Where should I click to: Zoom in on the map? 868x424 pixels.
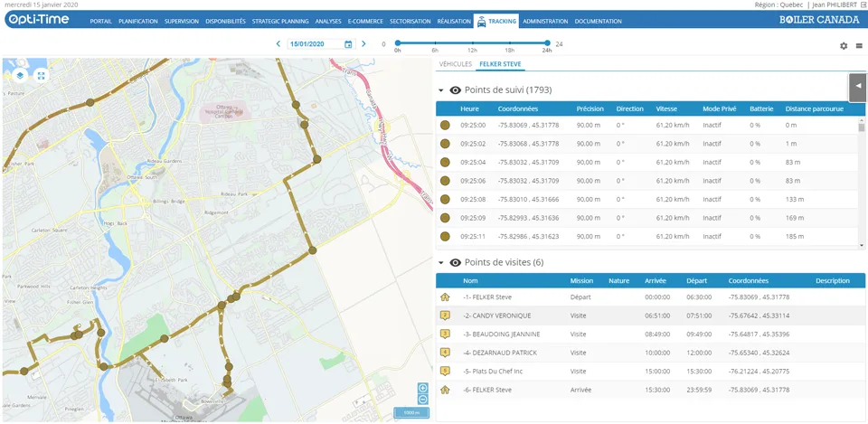click(x=422, y=388)
